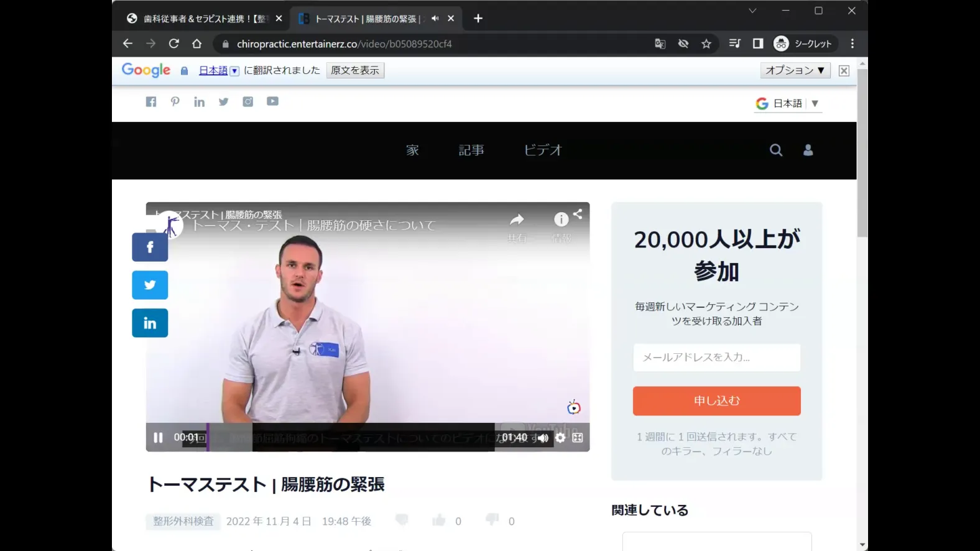The image size is (980, 551).
Task: Open site YouTube header icon
Action: (272, 101)
